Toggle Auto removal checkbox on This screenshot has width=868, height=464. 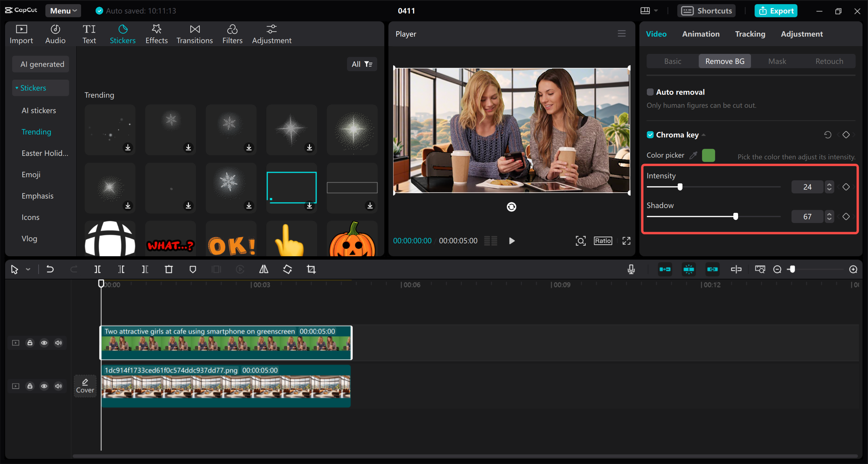(649, 92)
